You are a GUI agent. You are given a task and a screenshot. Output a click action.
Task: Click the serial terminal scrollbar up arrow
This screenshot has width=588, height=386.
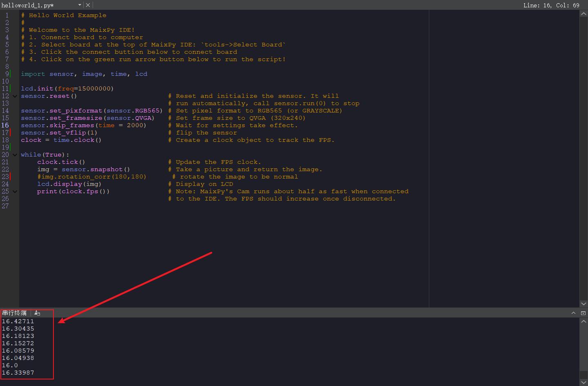(584, 321)
